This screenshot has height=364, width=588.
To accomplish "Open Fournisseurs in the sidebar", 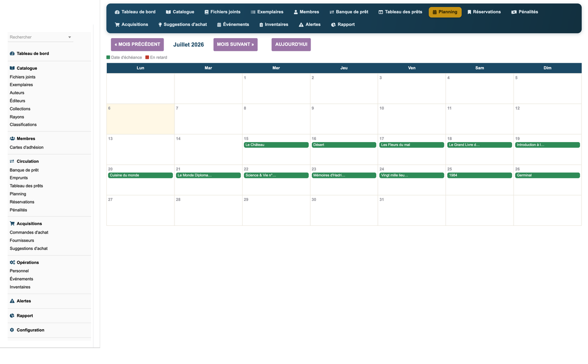I will (22, 241).
